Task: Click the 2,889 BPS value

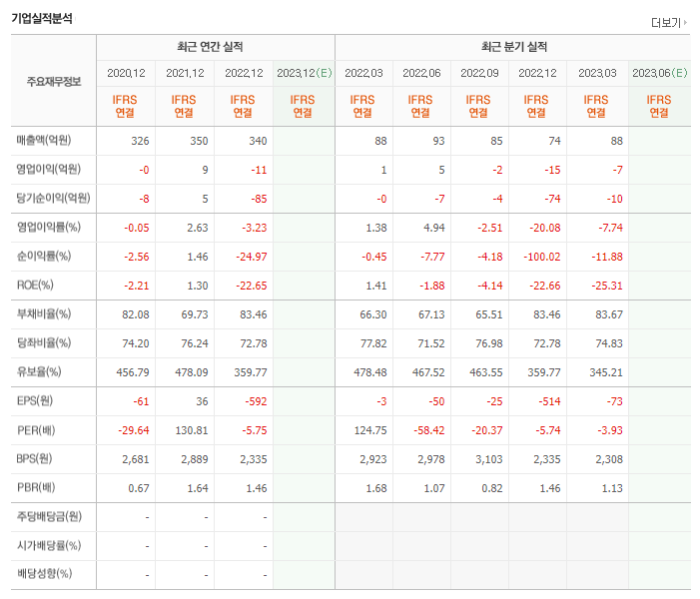Action: (x=194, y=459)
